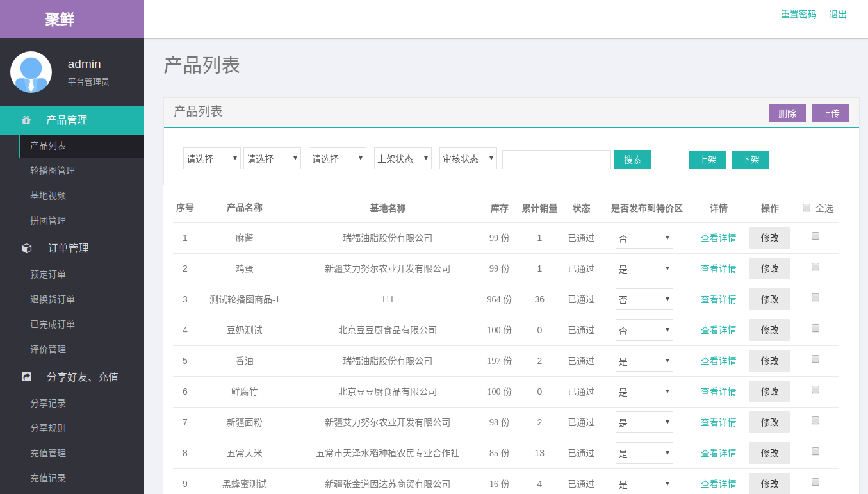The height and width of the screenshot is (494, 868).
Task: Click the share icon beside 分享好友、充值
Action: (26, 377)
